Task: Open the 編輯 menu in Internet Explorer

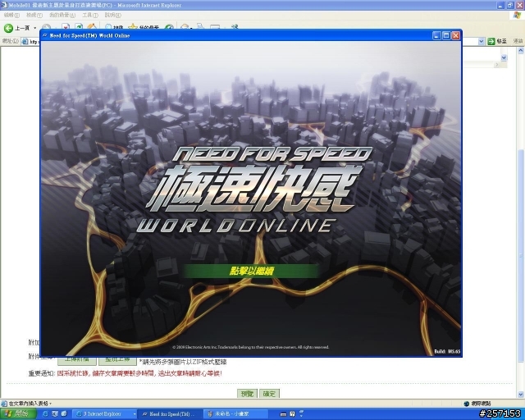Action: tap(11, 15)
